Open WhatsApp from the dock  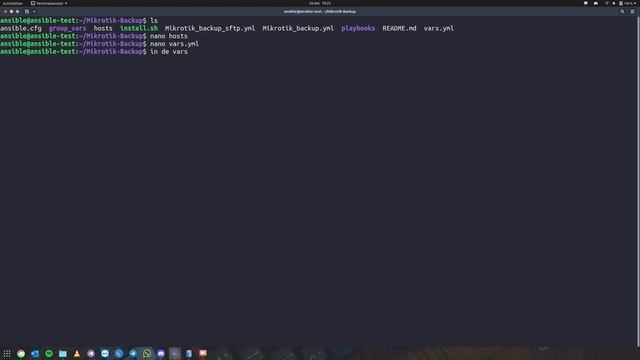[x=147, y=353]
